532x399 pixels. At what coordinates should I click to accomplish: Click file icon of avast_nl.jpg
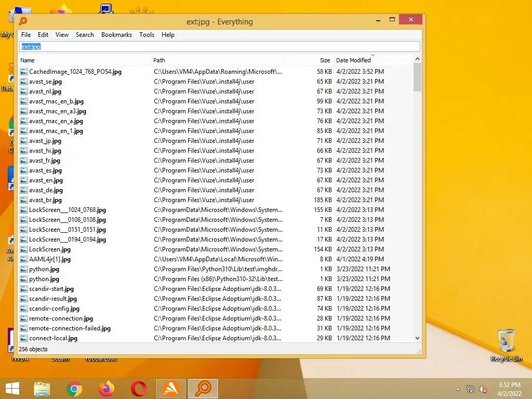tap(23, 91)
